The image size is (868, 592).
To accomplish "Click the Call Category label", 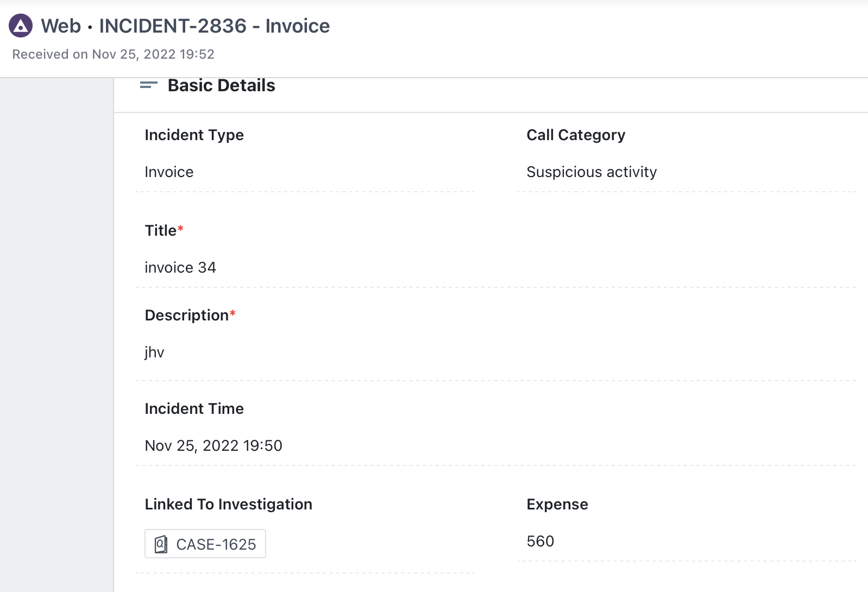I will click(576, 135).
